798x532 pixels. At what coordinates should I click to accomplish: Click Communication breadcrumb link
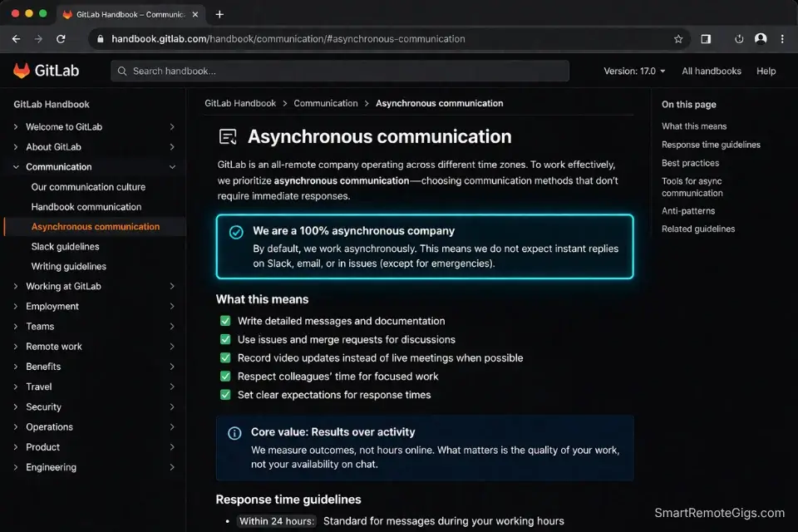tap(326, 103)
